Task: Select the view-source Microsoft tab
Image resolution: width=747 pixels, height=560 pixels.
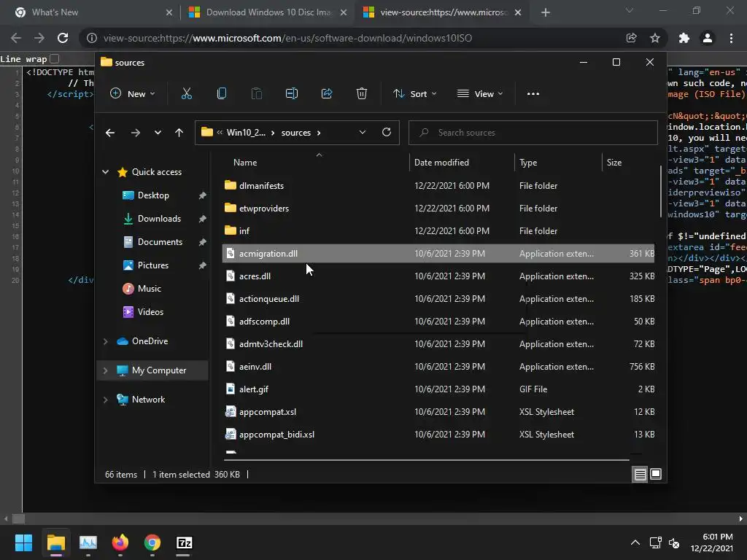Action: pos(442,12)
